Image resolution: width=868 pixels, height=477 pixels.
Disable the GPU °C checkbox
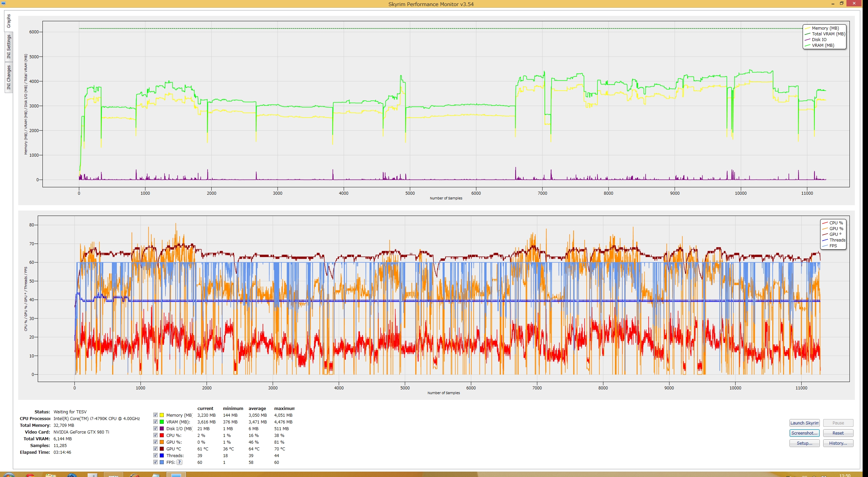click(x=155, y=449)
